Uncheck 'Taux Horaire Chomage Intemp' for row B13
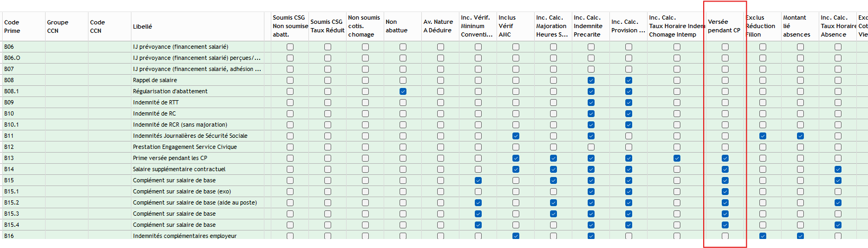This screenshot has height=248, width=868. tap(677, 158)
